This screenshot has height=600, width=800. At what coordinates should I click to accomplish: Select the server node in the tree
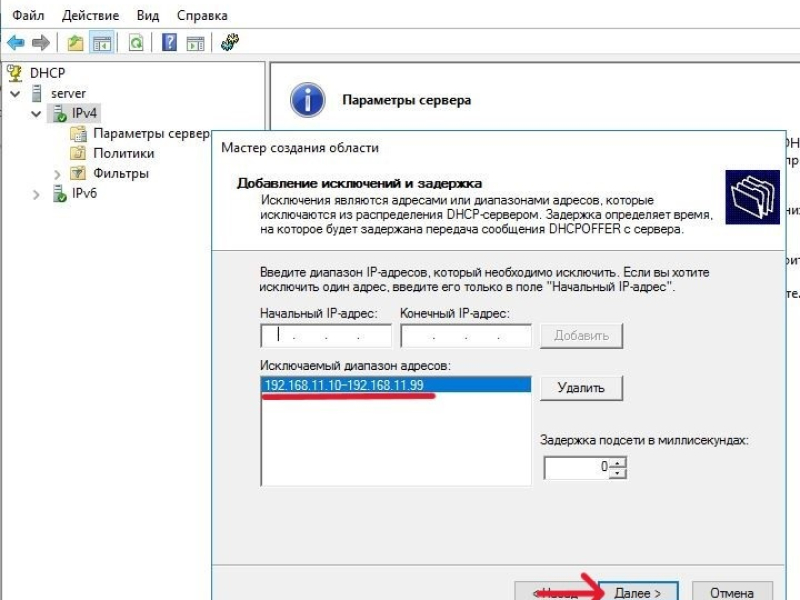click(68, 93)
